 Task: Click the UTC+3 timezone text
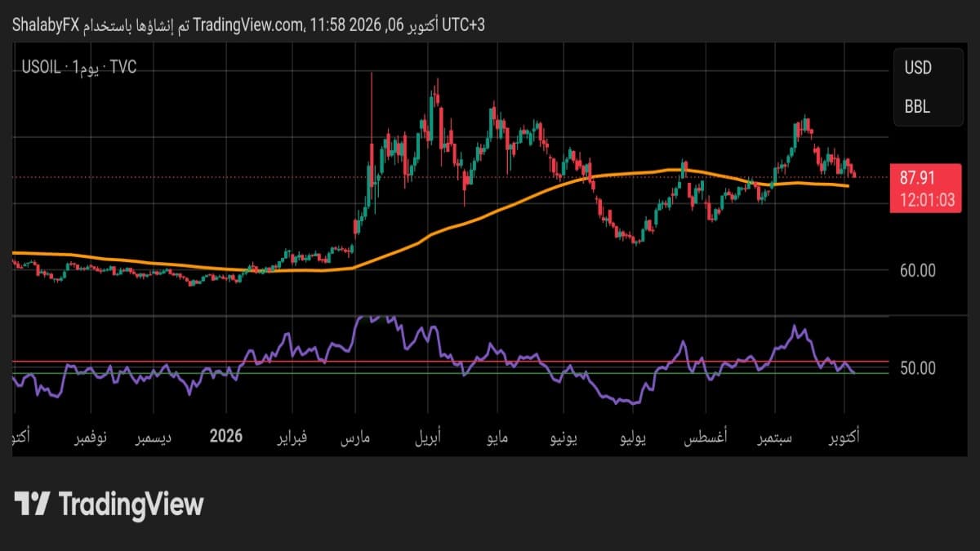tap(464, 25)
